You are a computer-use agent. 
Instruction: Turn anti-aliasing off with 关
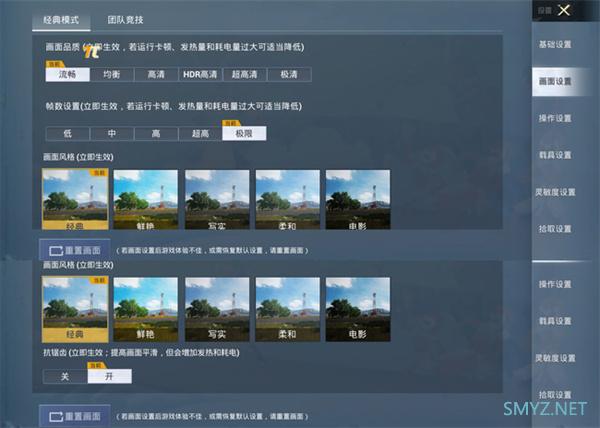coord(65,376)
